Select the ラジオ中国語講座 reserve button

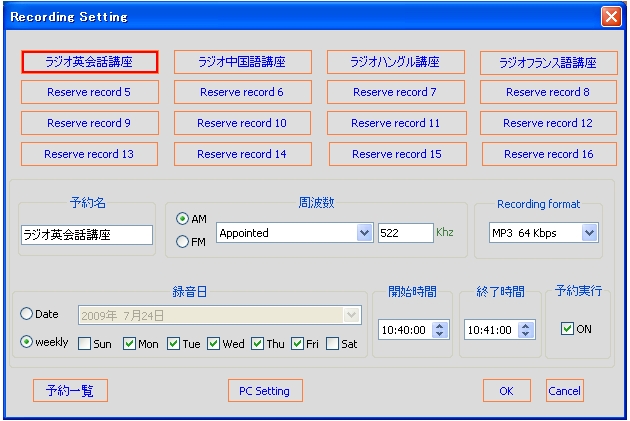pos(243,62)
